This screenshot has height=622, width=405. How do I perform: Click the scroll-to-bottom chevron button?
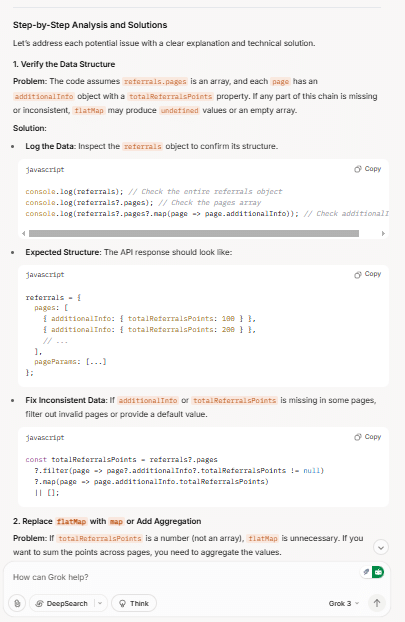click(x=381, y=547)
